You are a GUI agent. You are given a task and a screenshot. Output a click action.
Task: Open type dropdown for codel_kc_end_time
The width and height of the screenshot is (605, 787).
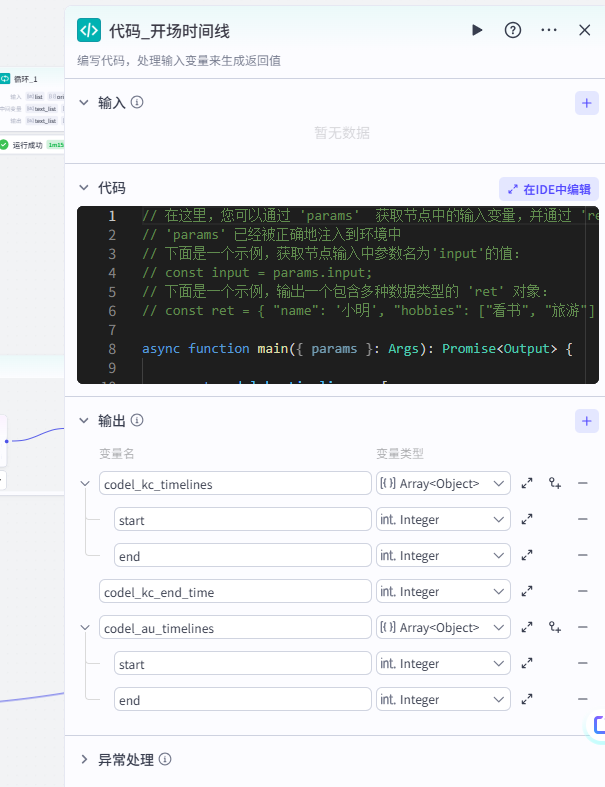(443, 591)
